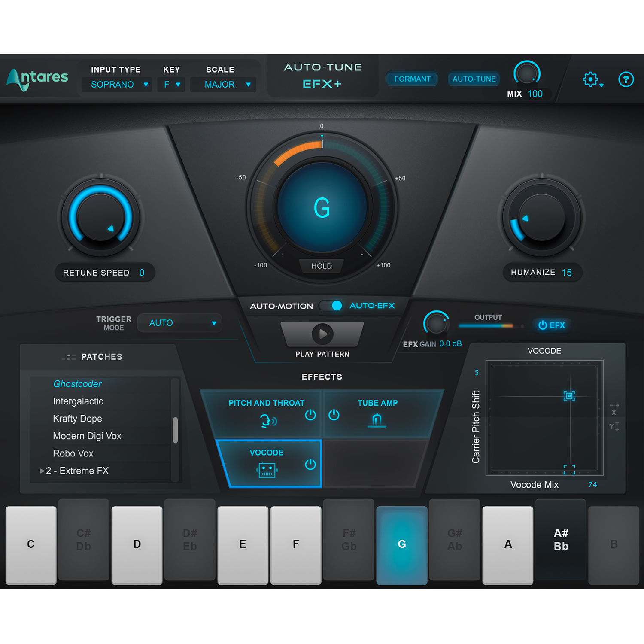The image size is (644, 644).
Task: Click the Carrier Pitch Shift value 5
Action: click(477, 373)
